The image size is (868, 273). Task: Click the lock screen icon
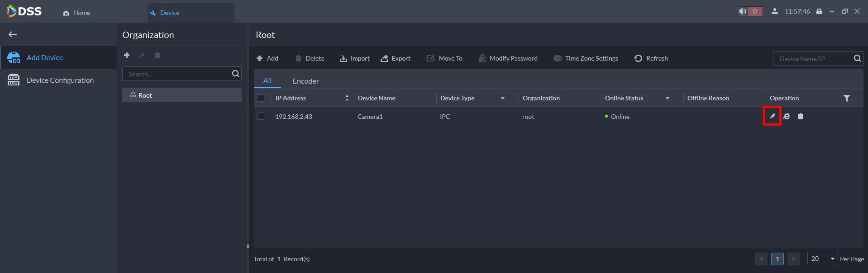coord(819,11)
